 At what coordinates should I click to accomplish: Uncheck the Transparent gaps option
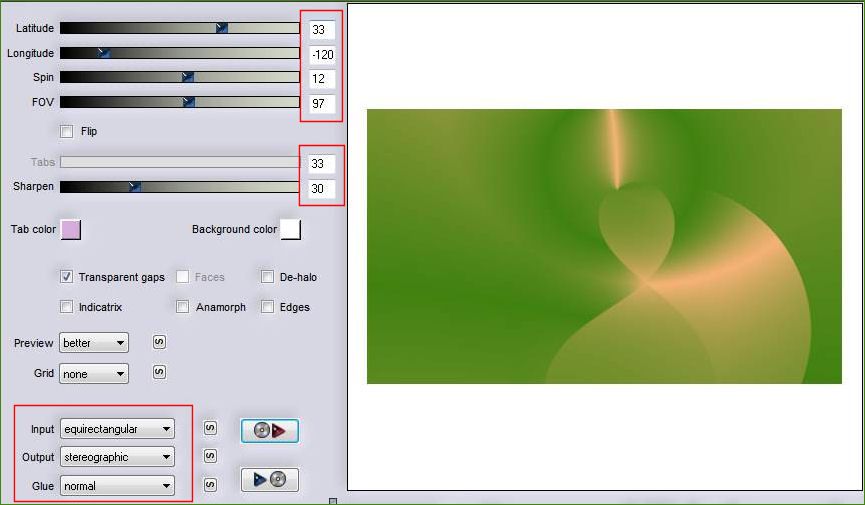coord(67,277)
